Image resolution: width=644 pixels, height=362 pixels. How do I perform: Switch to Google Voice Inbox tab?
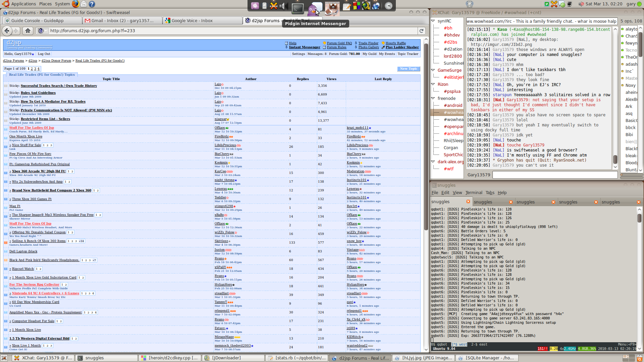(x=192, y=21)
